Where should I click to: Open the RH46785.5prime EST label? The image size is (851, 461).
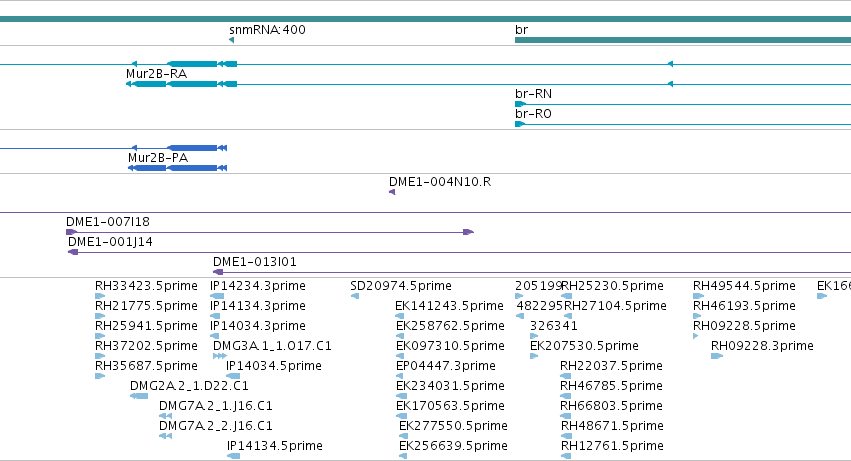click(x=611, y=386)
